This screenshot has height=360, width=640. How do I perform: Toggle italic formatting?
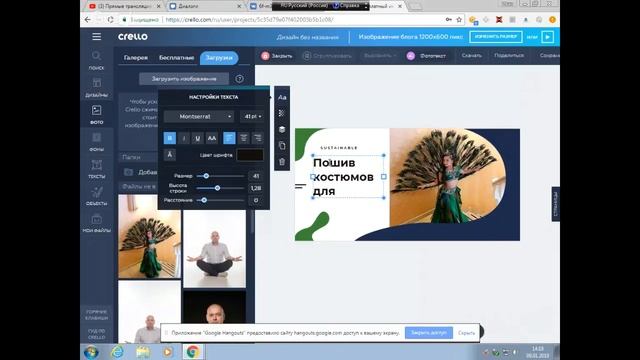click(184, 138)
